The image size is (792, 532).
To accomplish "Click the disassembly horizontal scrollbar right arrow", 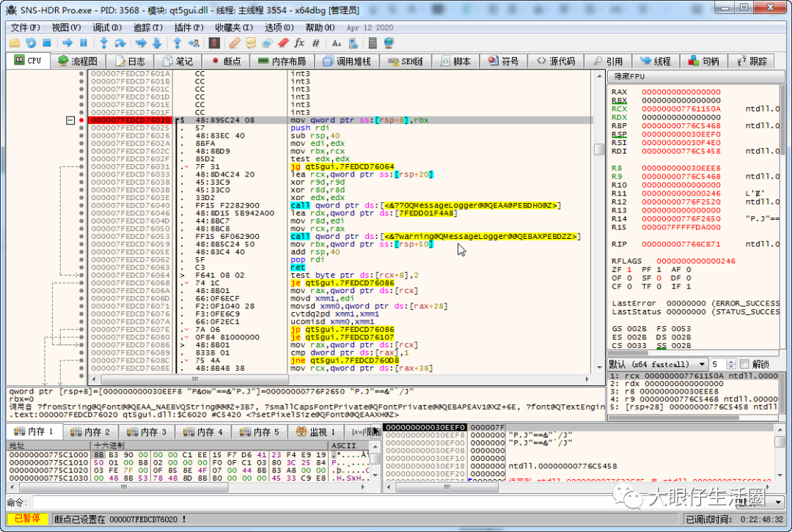I will 587,379.
